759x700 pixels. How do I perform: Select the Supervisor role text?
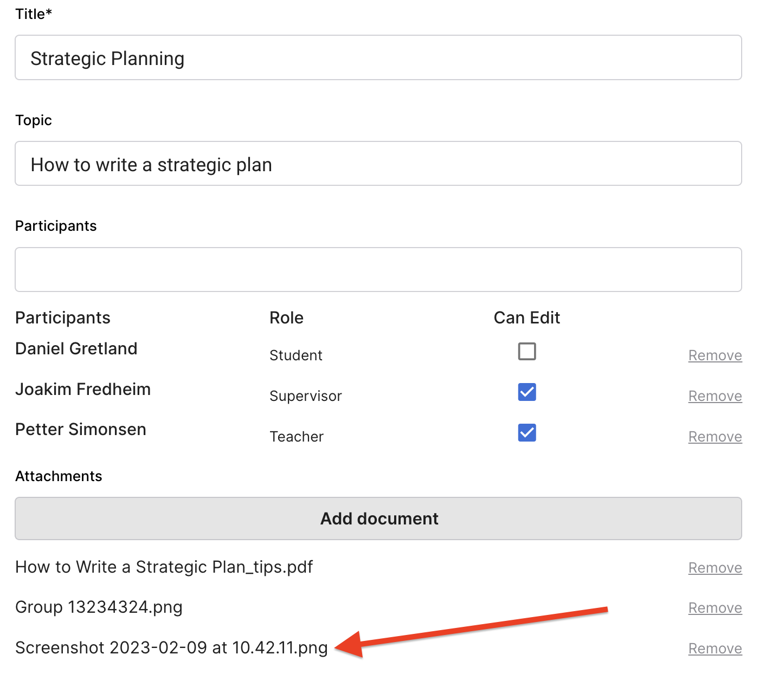click(305, 396)
